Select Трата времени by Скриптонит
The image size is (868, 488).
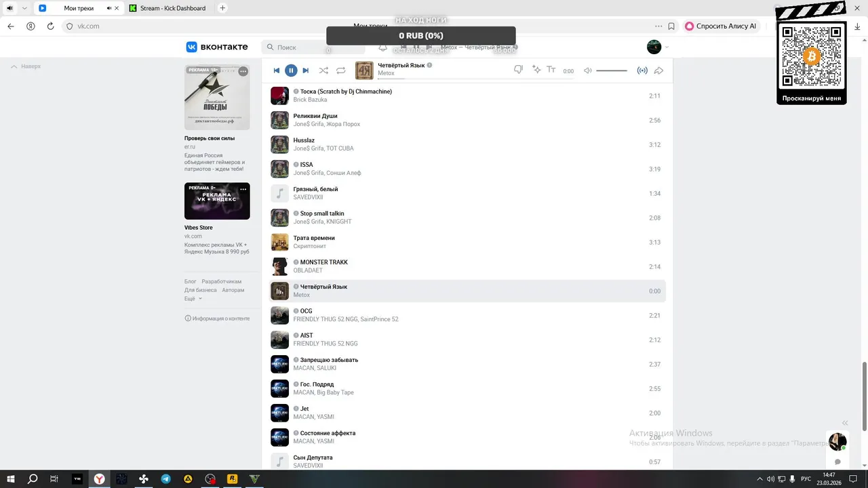(x=467, y=242)
